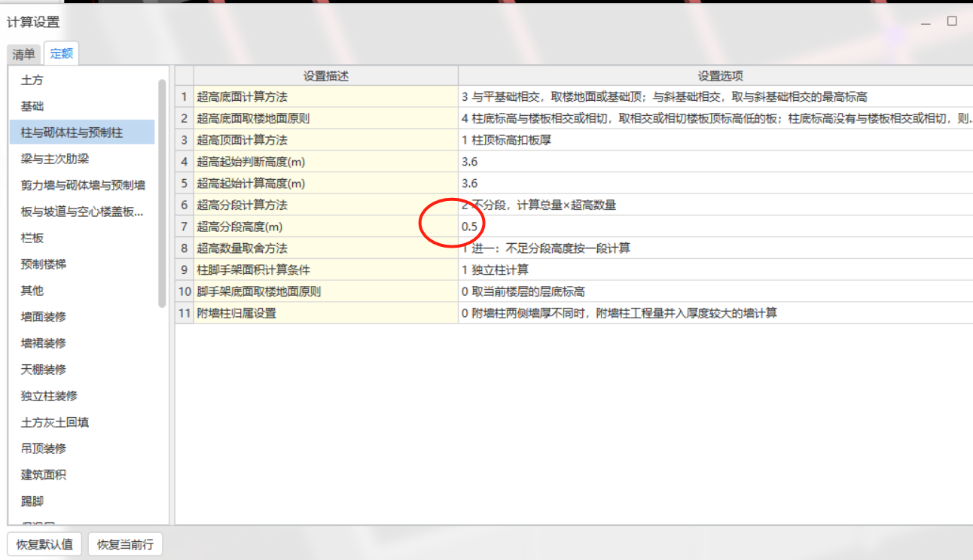Select 独立柱装修 category

pos(81,396)
